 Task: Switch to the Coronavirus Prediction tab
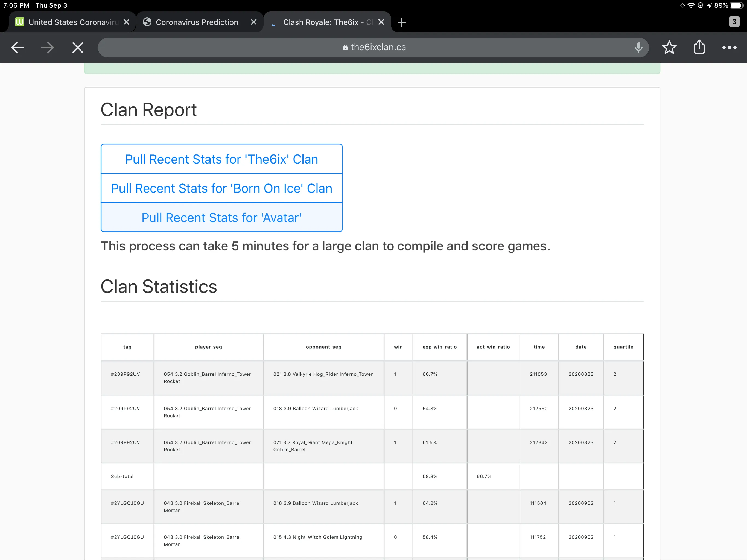197,22
